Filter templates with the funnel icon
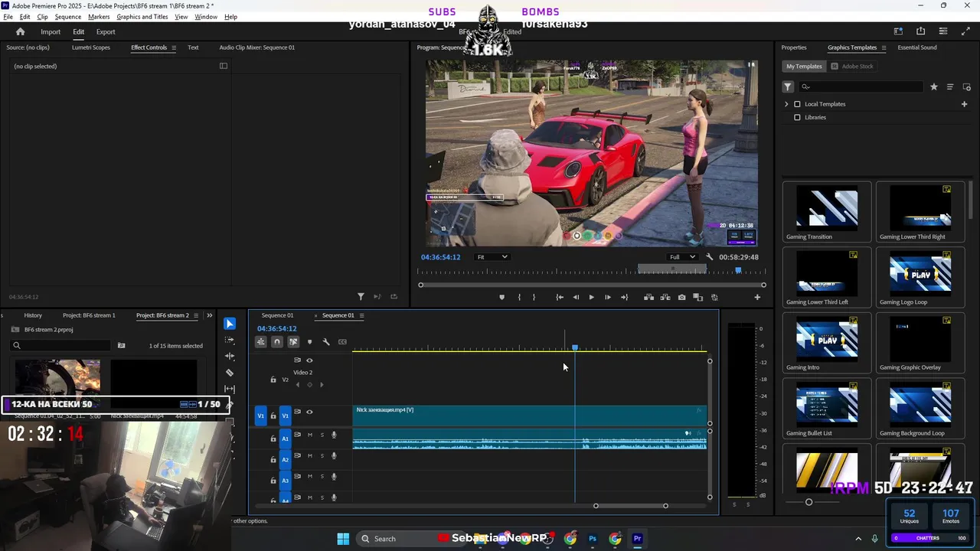This screenshot has height=551, width=980. point(788,87)
